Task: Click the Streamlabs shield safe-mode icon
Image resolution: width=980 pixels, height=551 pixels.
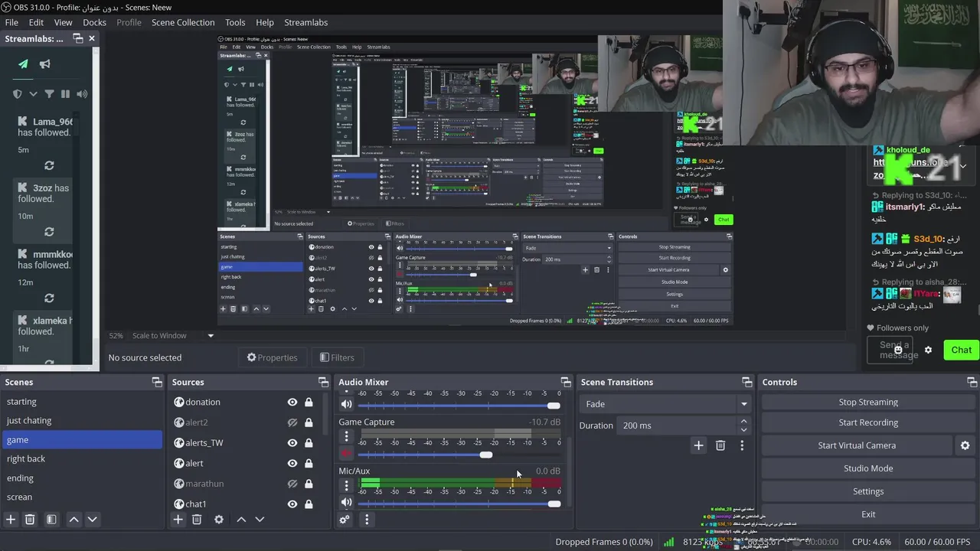Action: (17, 94)
